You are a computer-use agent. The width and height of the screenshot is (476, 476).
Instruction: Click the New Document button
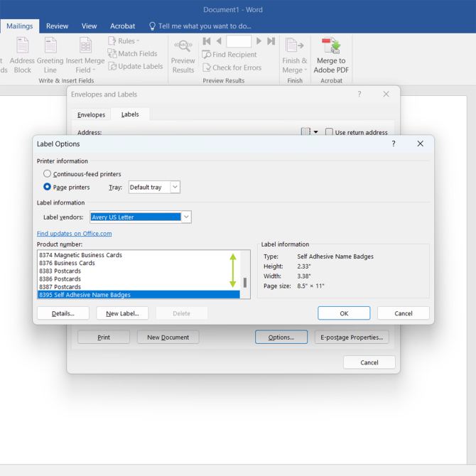168,337
